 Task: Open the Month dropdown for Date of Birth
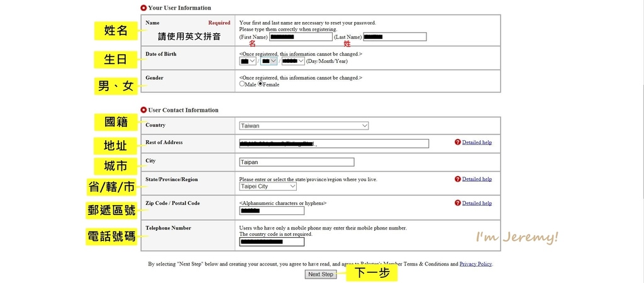(x=269, y=62)
